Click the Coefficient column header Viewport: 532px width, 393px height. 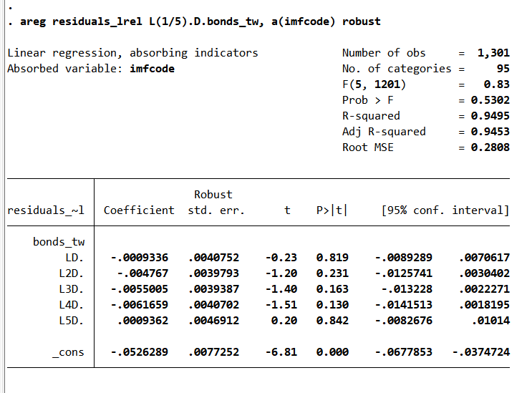(139, 210)
